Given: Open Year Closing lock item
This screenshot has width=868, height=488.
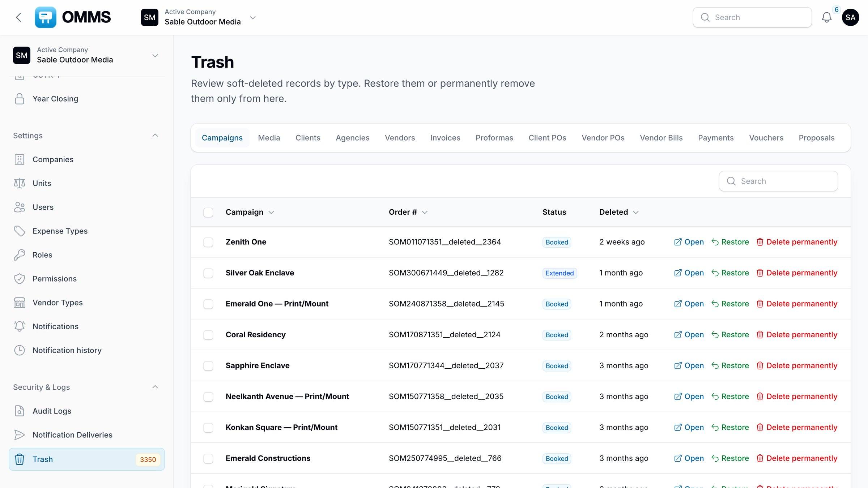Looking at the screenshot, I should (x=20, y=99).
